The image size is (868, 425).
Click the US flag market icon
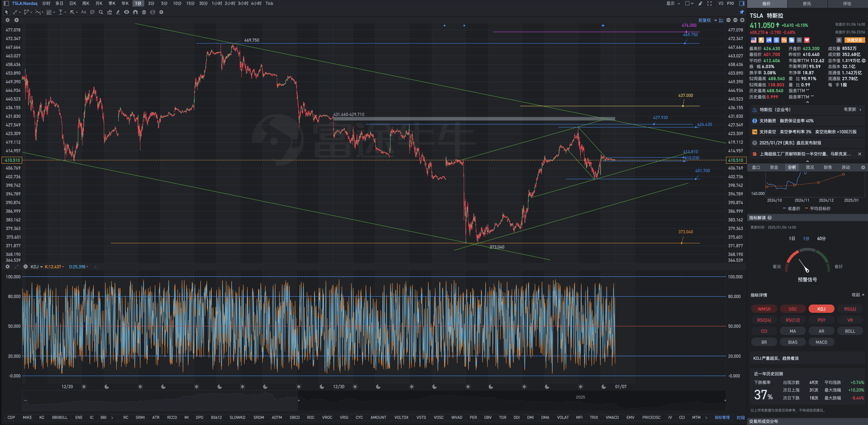753,40
